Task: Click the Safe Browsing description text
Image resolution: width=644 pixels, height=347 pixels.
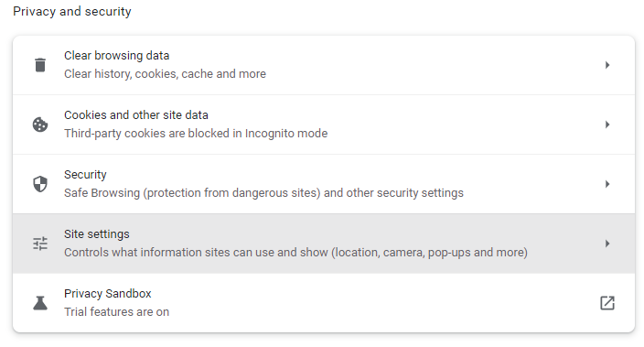Action: click(263, 193)
